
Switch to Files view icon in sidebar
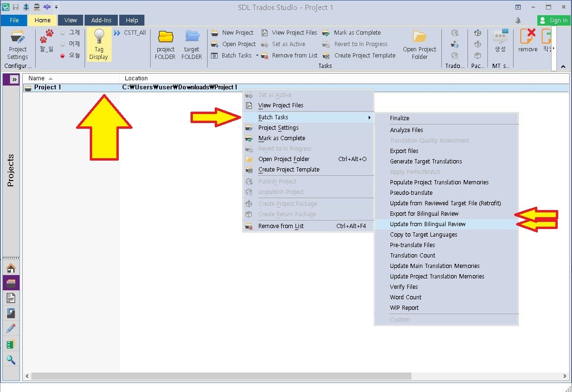11,298
